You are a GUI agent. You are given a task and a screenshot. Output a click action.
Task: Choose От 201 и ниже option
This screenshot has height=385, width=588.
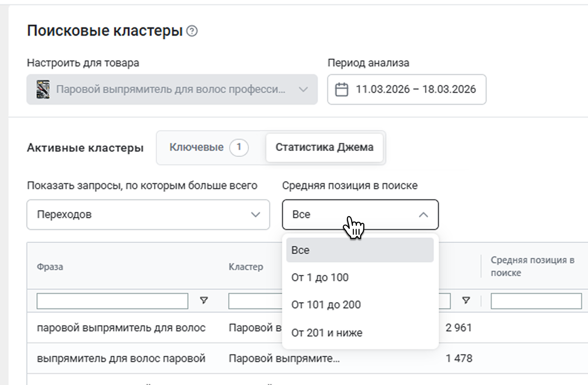327,333
